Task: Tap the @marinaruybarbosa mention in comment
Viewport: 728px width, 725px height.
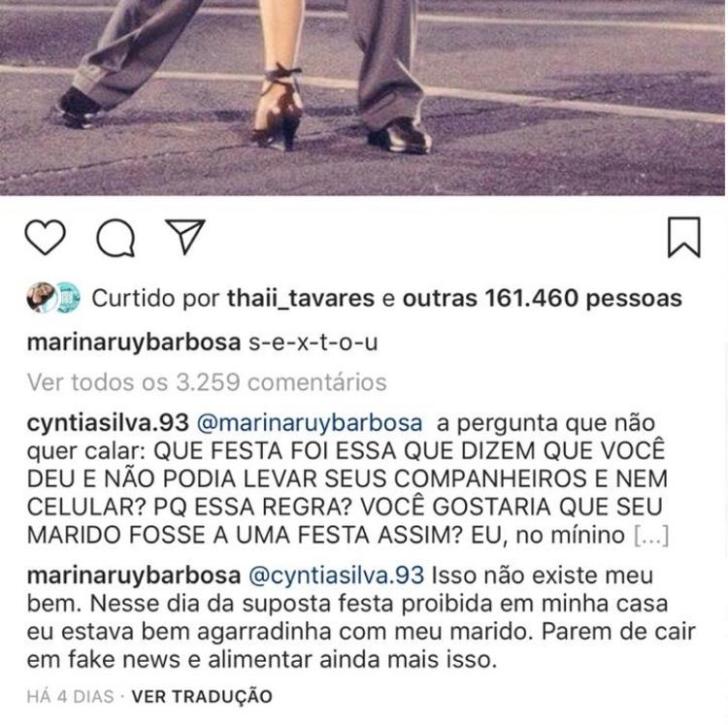Action: (310, 423)
